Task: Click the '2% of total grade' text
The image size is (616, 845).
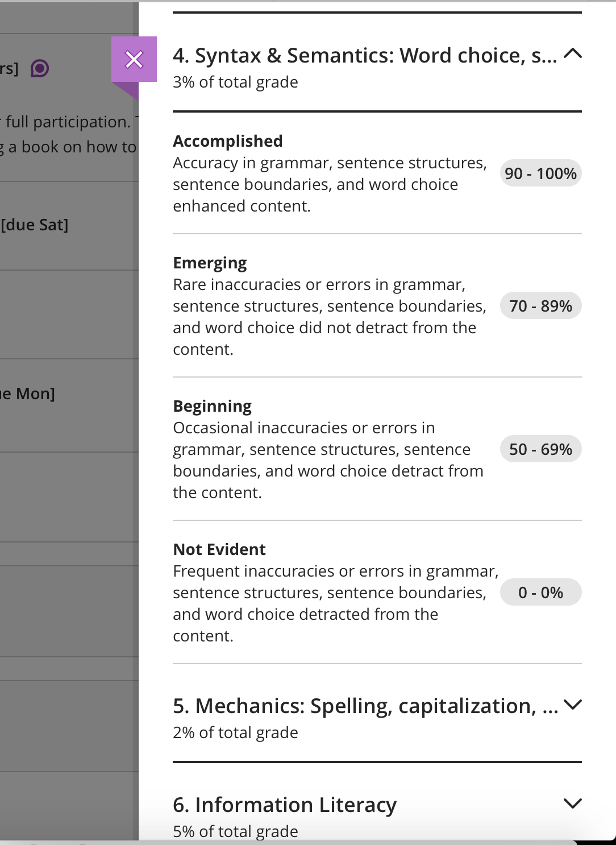Action: 235,732
